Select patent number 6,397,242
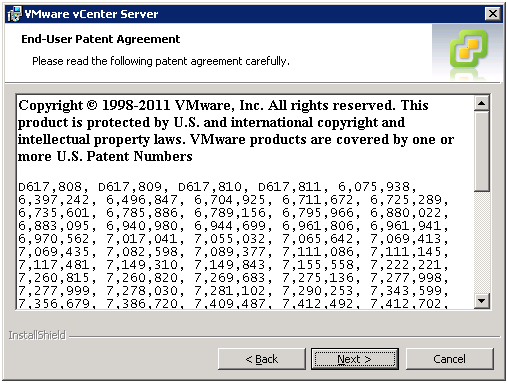Image resolution: width=508 pixels, height=383 pixels. click(54, 200)
